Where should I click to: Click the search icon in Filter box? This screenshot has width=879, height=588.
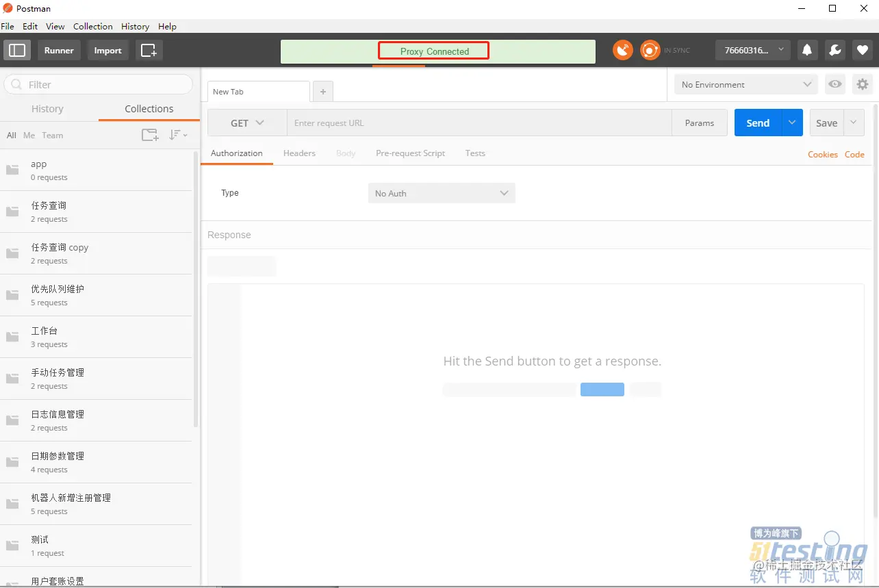(18, 85)
